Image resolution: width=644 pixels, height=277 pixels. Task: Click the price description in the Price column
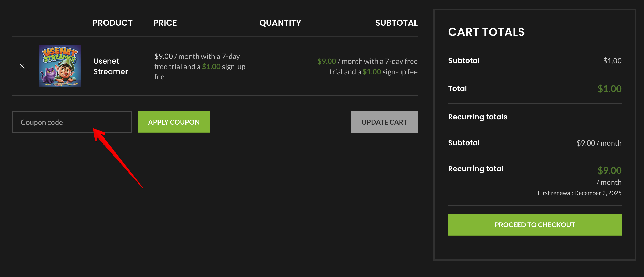(x=200, y=67)
